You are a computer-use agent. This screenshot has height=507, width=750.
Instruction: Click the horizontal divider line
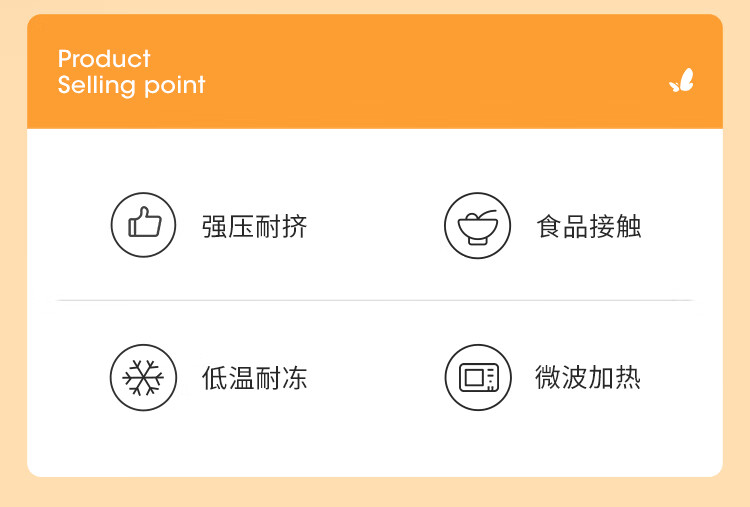(x=375, y=300)
